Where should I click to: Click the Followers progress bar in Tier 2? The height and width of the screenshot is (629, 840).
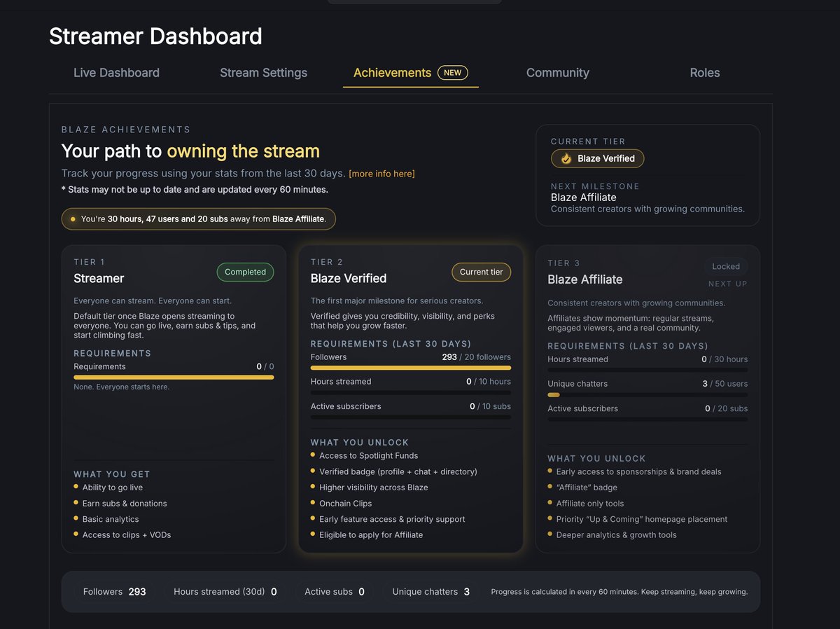tap(411, 368)
